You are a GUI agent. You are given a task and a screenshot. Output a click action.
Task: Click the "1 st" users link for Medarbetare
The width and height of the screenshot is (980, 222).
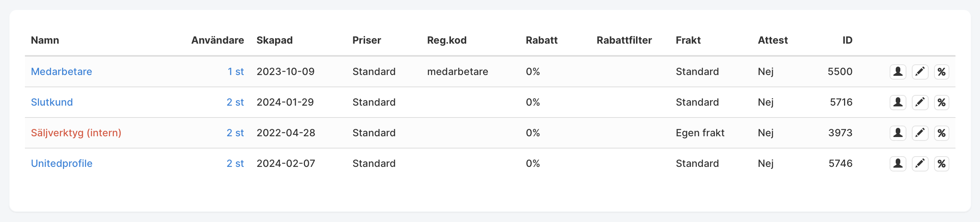(236, 72)
